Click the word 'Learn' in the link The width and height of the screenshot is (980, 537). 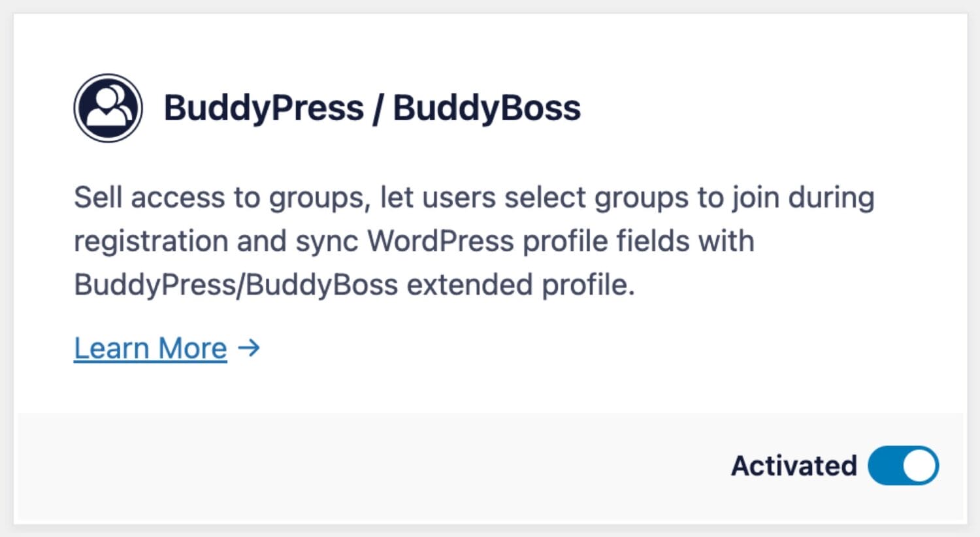pos(111,348)
